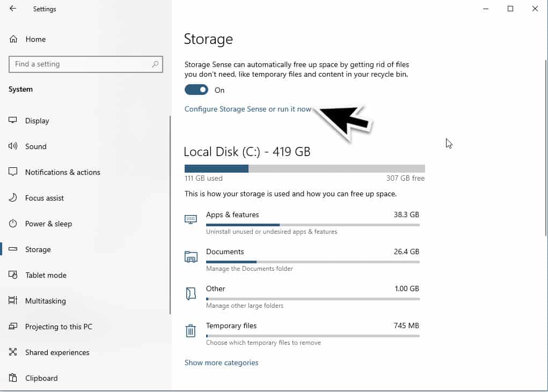This screenshot has width=548, height=392.
Task: Click inside the Find a setting box
Action: coord(86,64)
